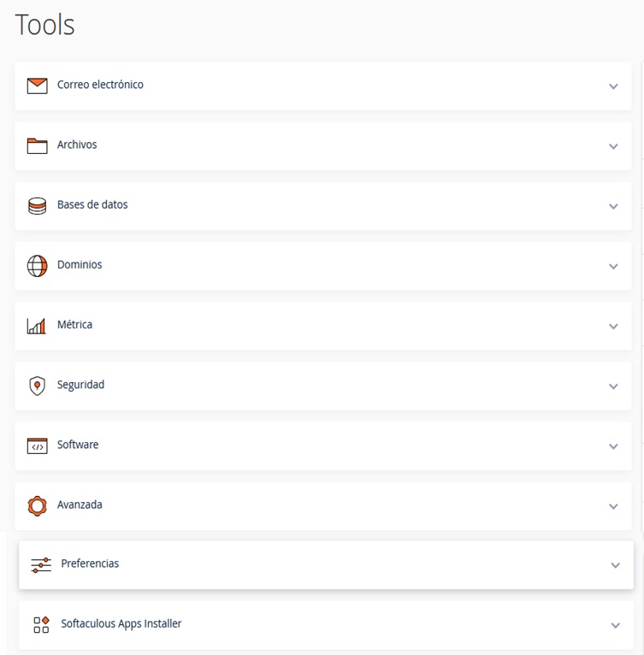644x655 pixels.
Task: Expand Software section with its chevron
Action: [613, 446]
